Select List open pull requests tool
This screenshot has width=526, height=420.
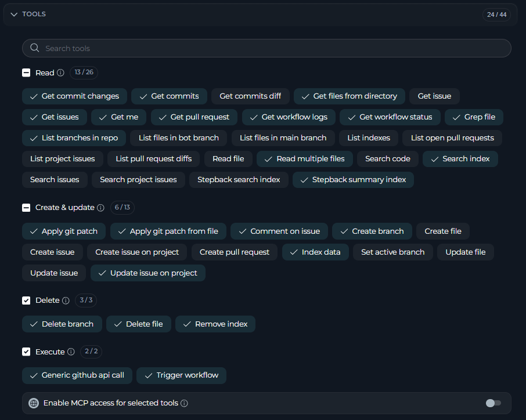[452, 137]
